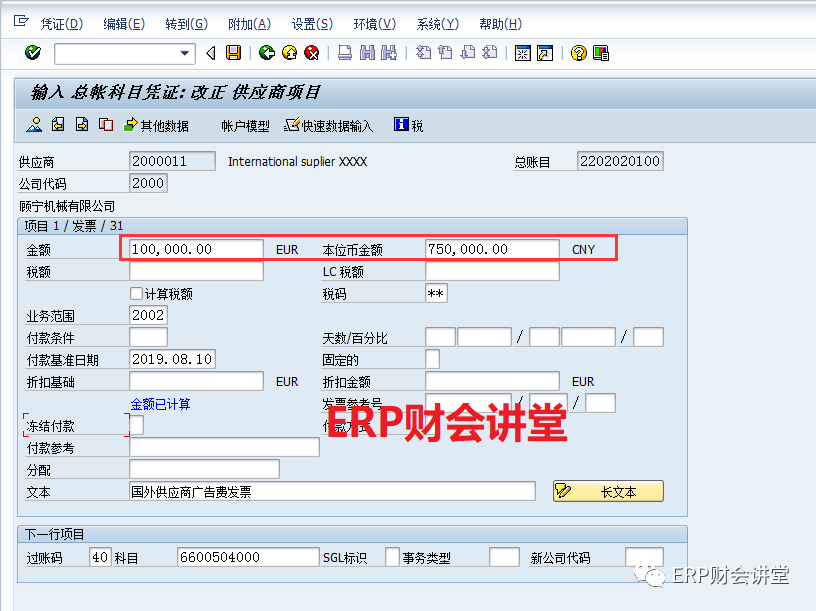The height and width of the screenshot is (611, 816).
Task: Click the 长文本 button
Action: pyautogui.click(x=608, y=491)
